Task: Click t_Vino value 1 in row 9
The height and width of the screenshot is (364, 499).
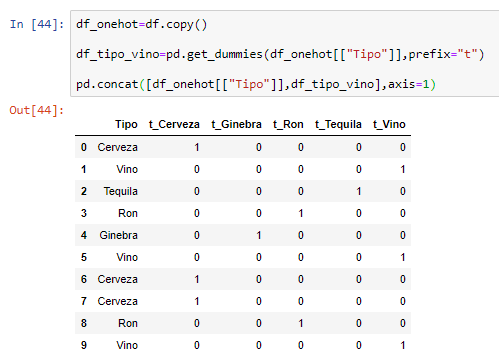Action: tap(403, 345)
